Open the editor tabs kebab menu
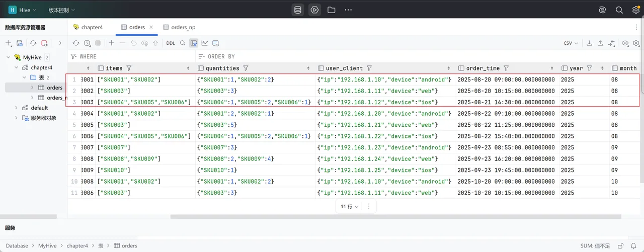The width and height of the screenshot is (644, 252). 636,27
